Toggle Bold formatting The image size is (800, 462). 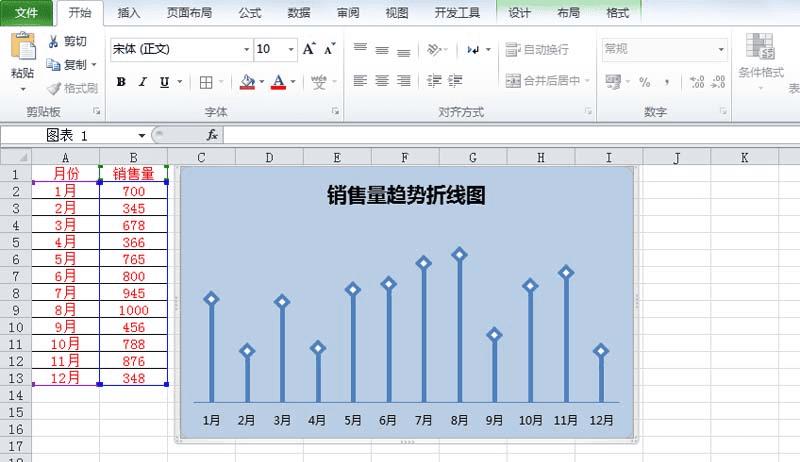[x=121, y=82]
